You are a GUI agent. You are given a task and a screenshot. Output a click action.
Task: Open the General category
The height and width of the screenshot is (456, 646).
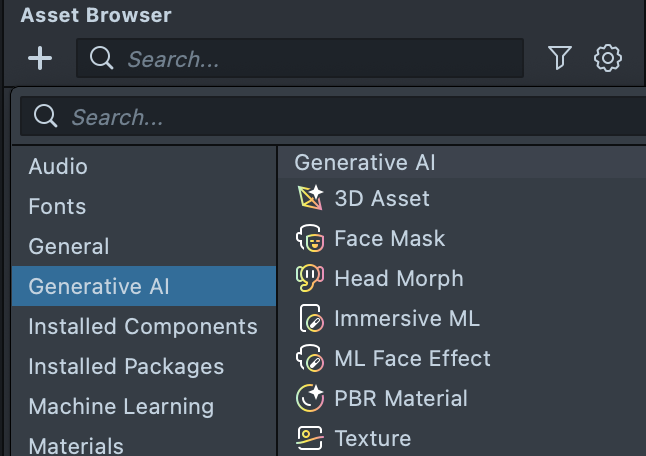(69, 246)
